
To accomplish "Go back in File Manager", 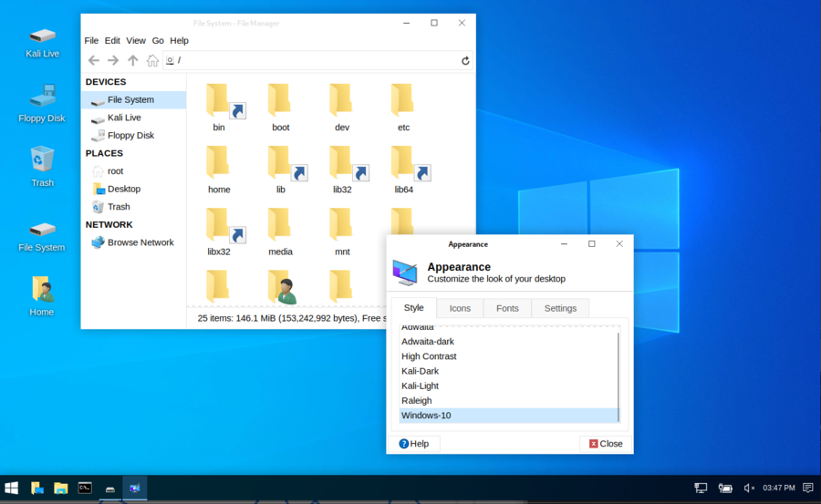I will click(x=94, y=61).
